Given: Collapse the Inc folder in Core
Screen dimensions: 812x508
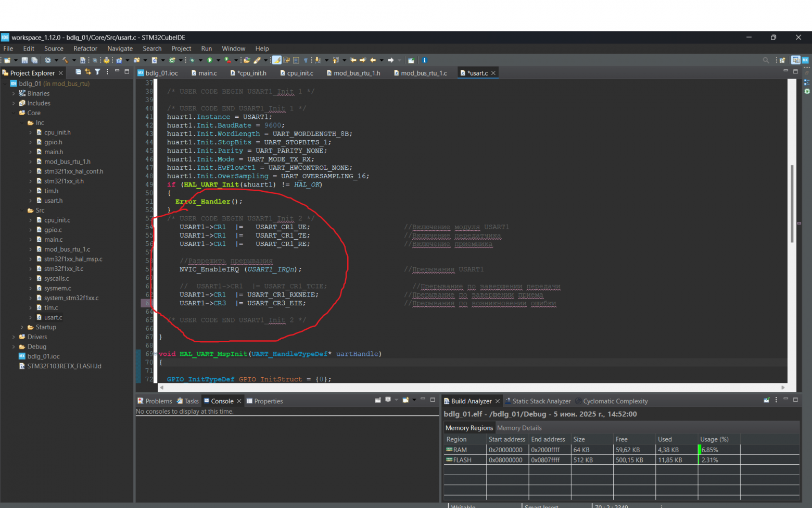Looking at the screenshot, I should point(22,123).
